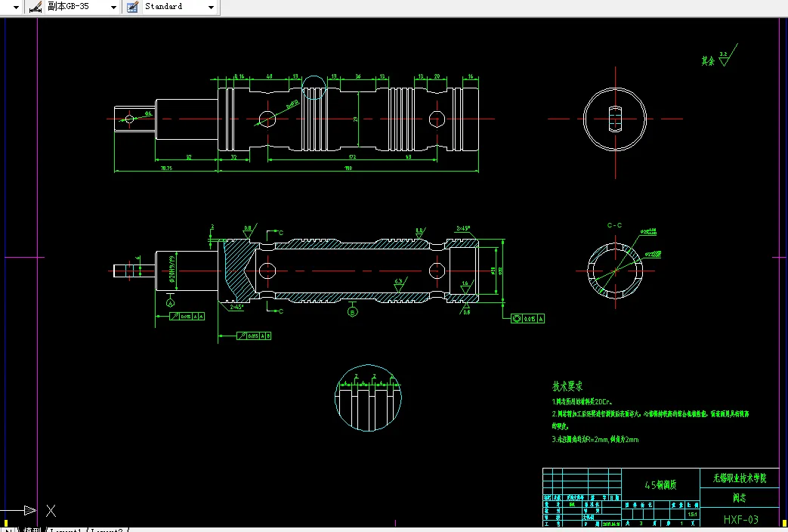Screen dimensions: 788x532
Task: Select the 阀芯 part name in title block
Action: pos(740,499)
